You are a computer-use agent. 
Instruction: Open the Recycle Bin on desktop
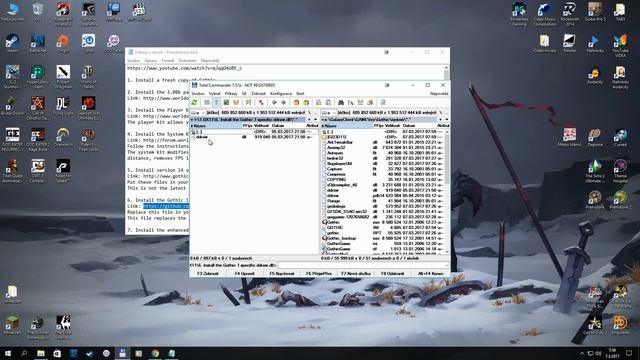[38, 12]
